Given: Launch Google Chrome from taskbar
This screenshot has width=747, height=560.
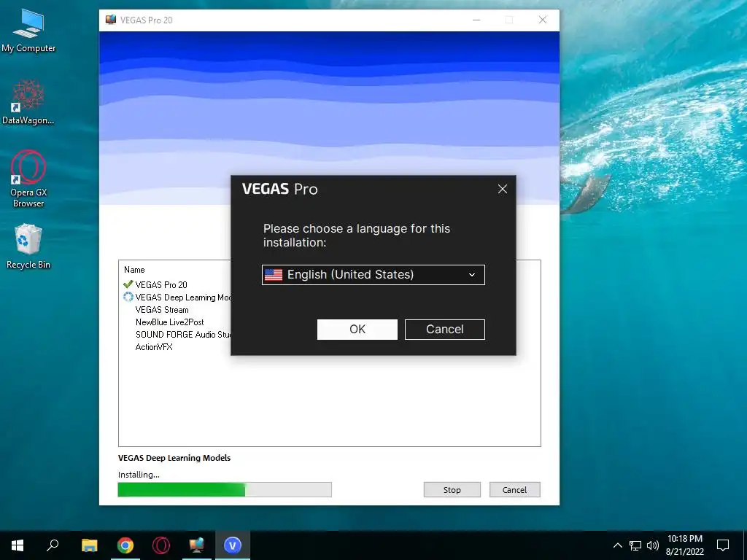Looking at the screenshot, I should pyautogui.click(x=125, y=545).
